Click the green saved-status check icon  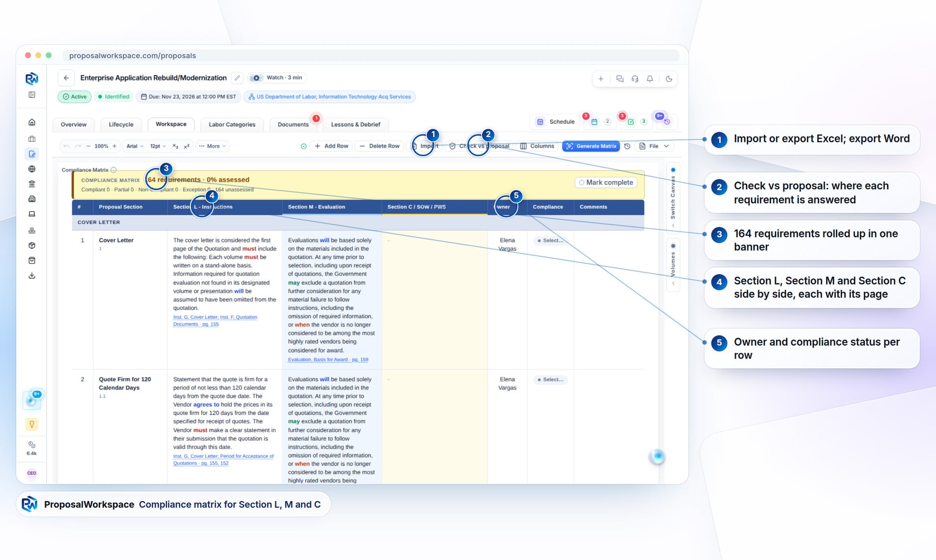pos(304,146)
